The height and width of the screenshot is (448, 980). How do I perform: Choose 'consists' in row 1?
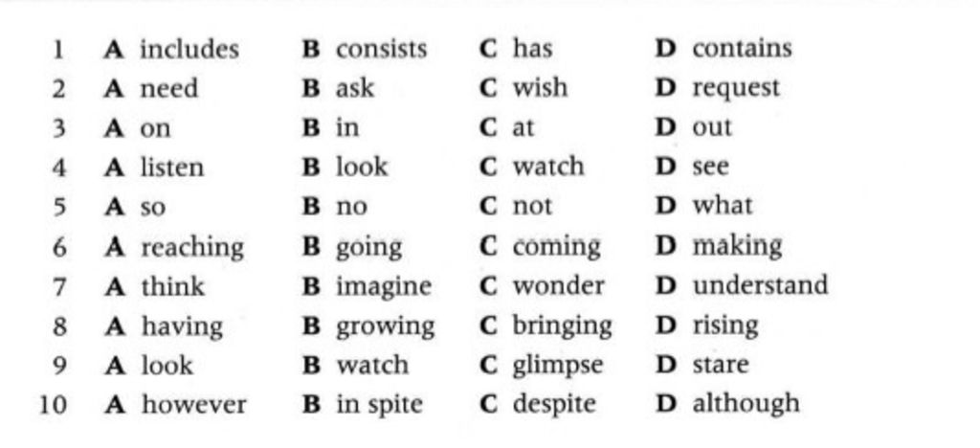381,49
